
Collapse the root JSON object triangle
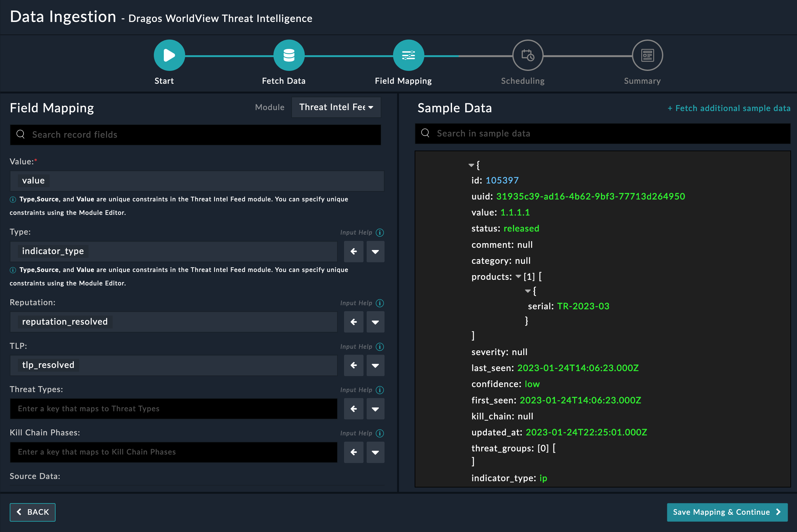click(x=471, y=165)
